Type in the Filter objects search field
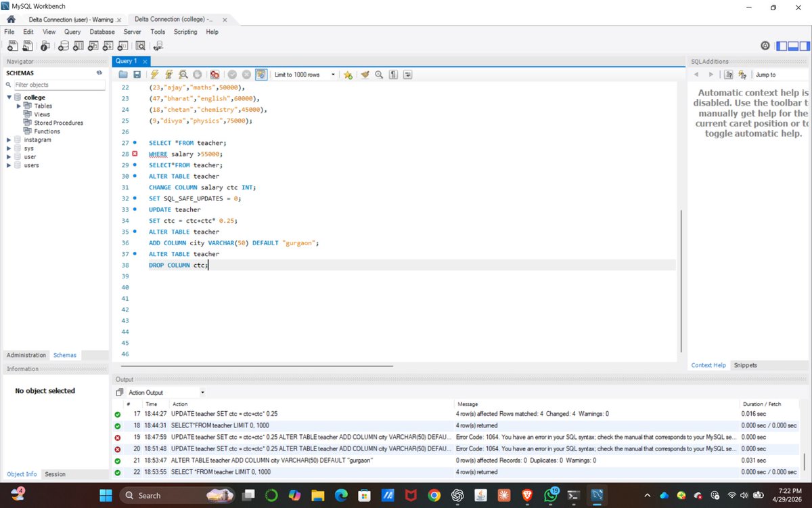Screen dimensions: 812x508 (x=58, y=84)
